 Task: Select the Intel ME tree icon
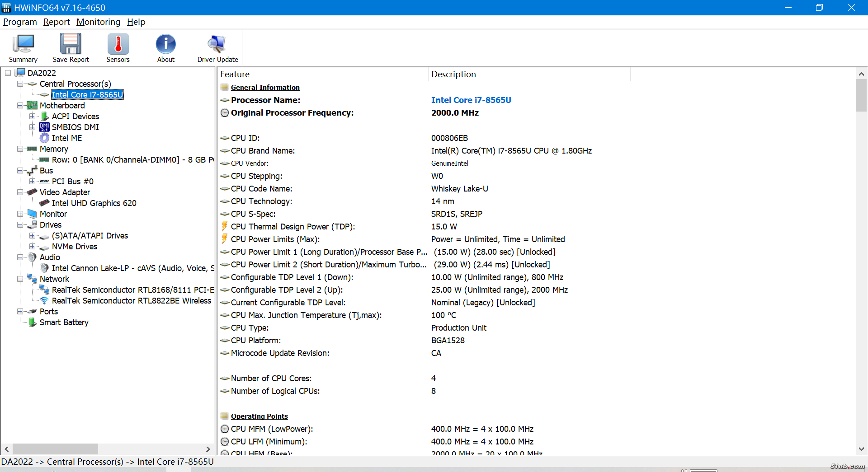[x=44, y=138]
